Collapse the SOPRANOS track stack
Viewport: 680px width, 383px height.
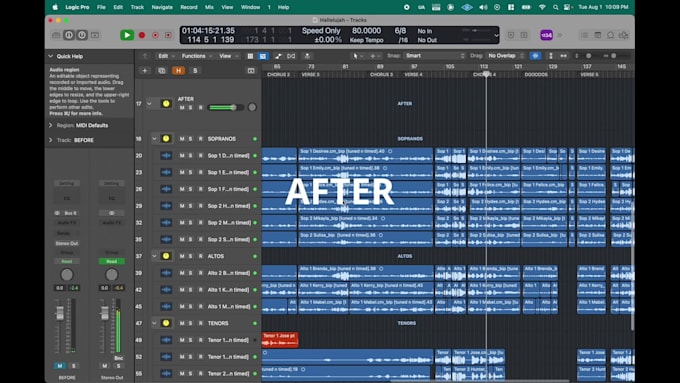click(x=154, y=139)
